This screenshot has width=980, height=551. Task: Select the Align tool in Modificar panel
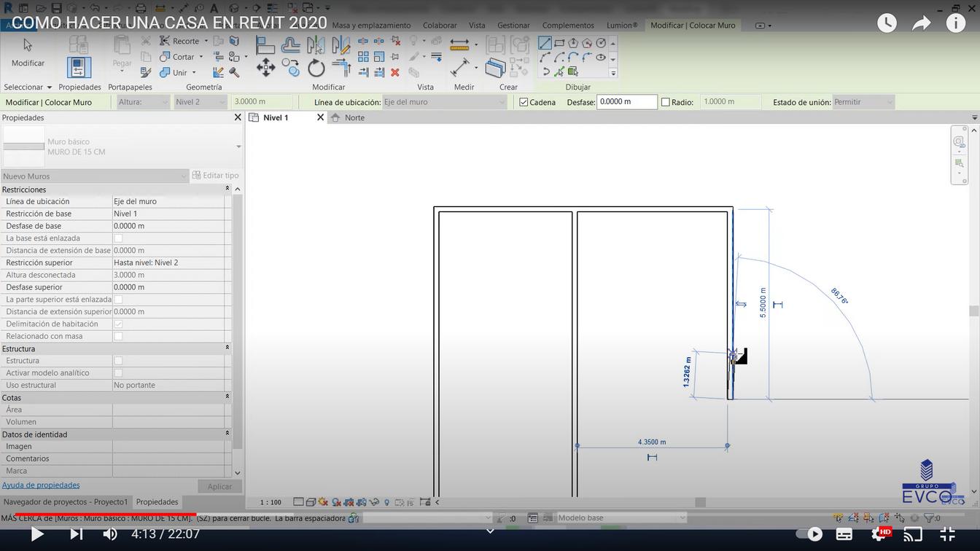[x=265, y=46]
